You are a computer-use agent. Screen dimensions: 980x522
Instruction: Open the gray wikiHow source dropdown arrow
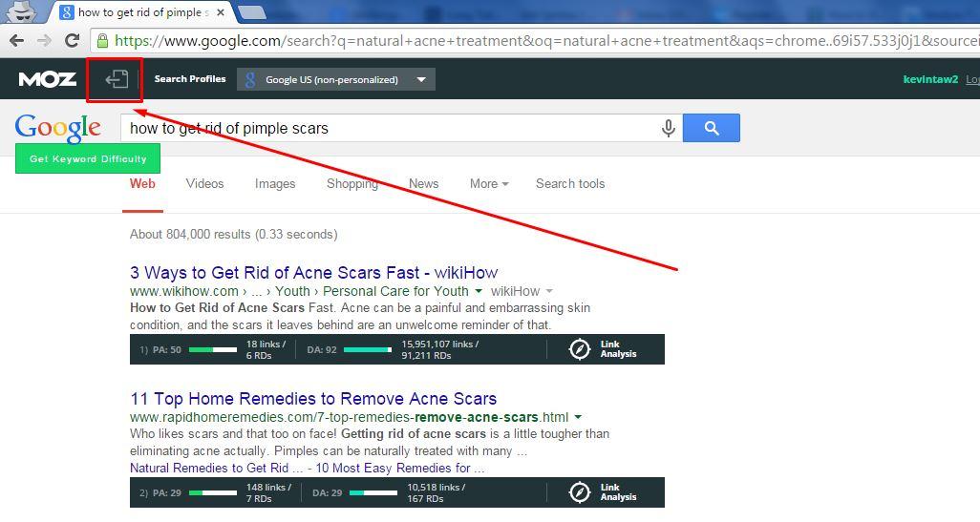tap(549, 291)
